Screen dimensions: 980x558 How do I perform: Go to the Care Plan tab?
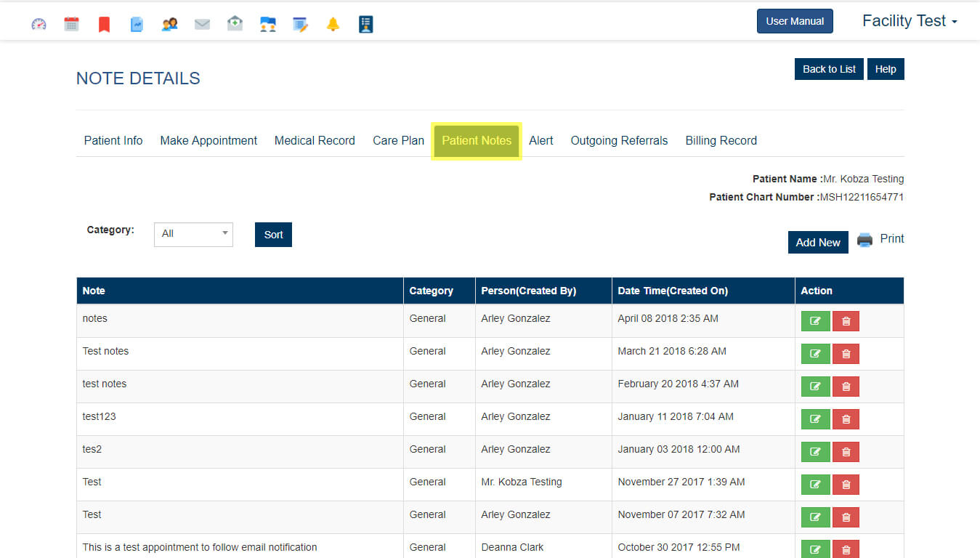(x=398, y=141)
